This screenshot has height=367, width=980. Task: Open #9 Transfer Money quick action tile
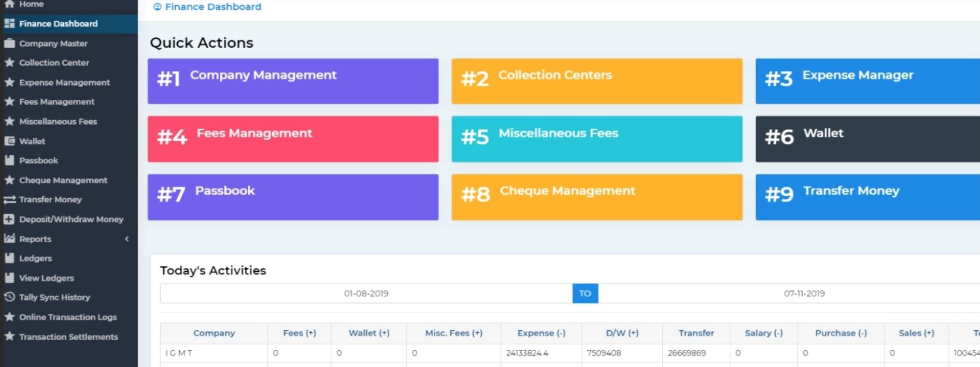[868, 197]
